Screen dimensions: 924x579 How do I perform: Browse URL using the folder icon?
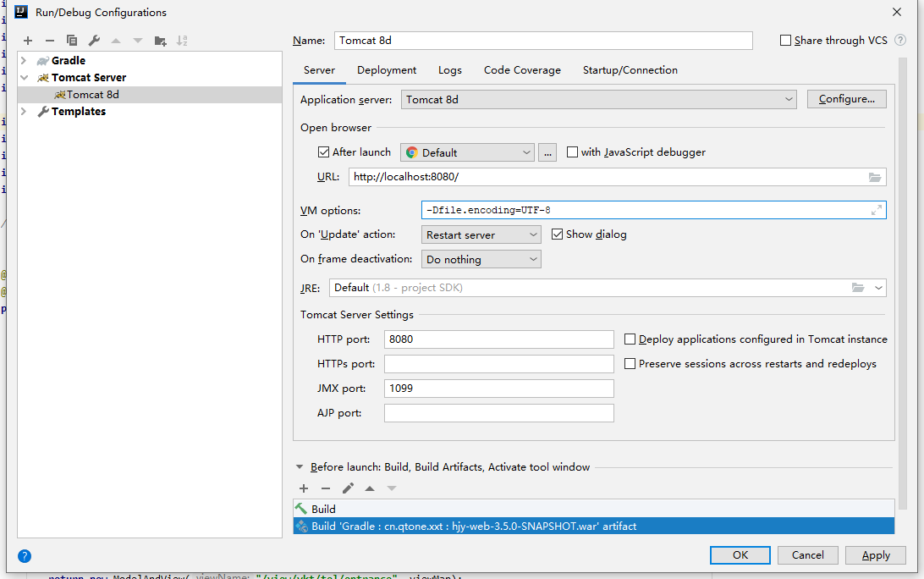(875, 177)
